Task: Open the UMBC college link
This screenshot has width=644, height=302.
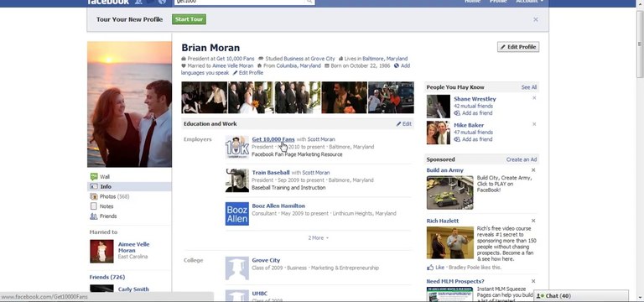Action: [x=260, y=294]
